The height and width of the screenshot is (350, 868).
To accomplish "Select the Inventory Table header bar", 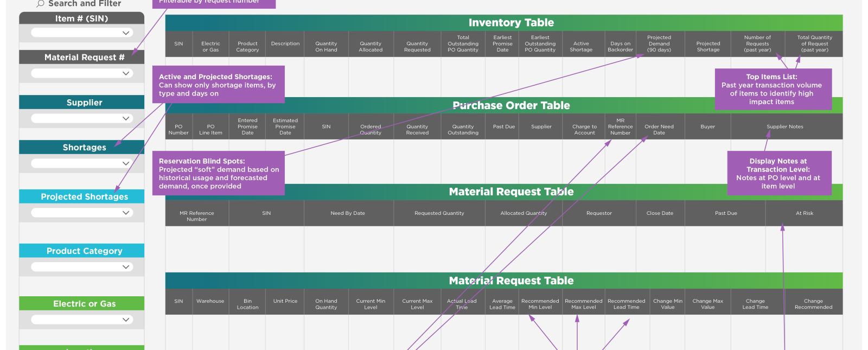I will (x=510, y=23).
